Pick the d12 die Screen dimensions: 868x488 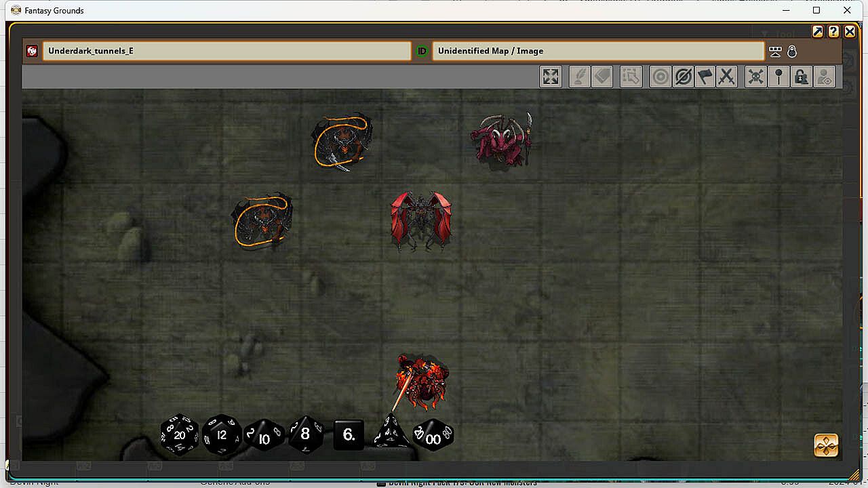click(x=222, y=435)
